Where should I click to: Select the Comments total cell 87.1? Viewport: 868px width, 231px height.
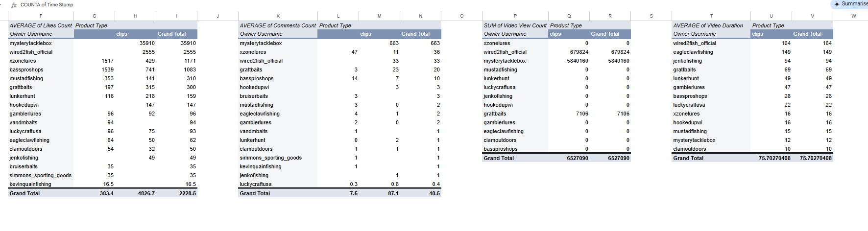pyautogui.click(x=380, y=193)
